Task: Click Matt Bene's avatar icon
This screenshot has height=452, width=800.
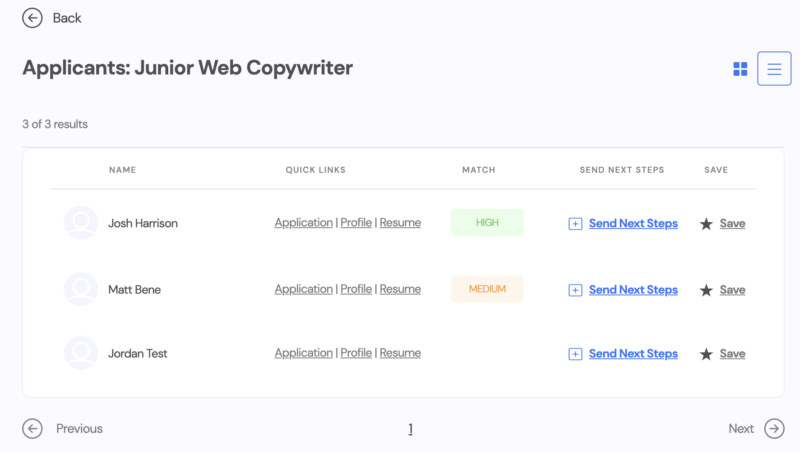Action: coord(80,289)
